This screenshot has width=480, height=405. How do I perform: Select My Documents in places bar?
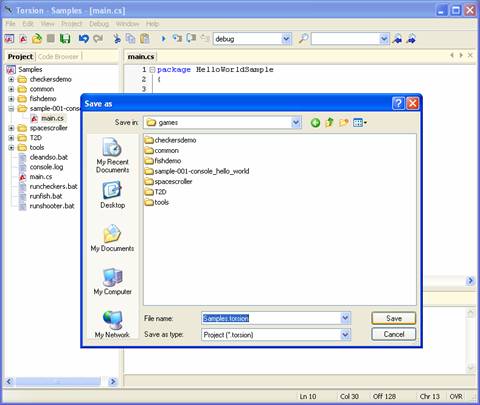point(112,238)
